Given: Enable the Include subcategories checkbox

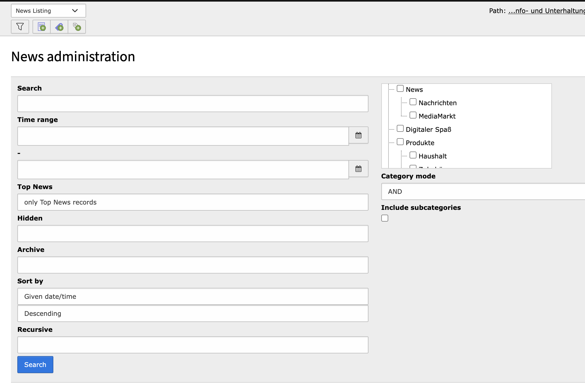Looking at the screenshot, I should tap(385, 218).
